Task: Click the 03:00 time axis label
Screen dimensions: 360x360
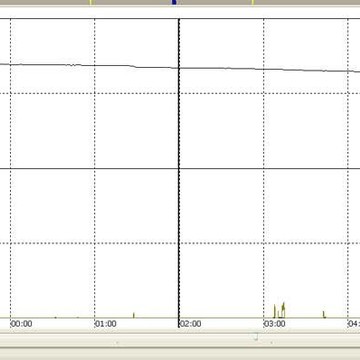Action: 275,324
